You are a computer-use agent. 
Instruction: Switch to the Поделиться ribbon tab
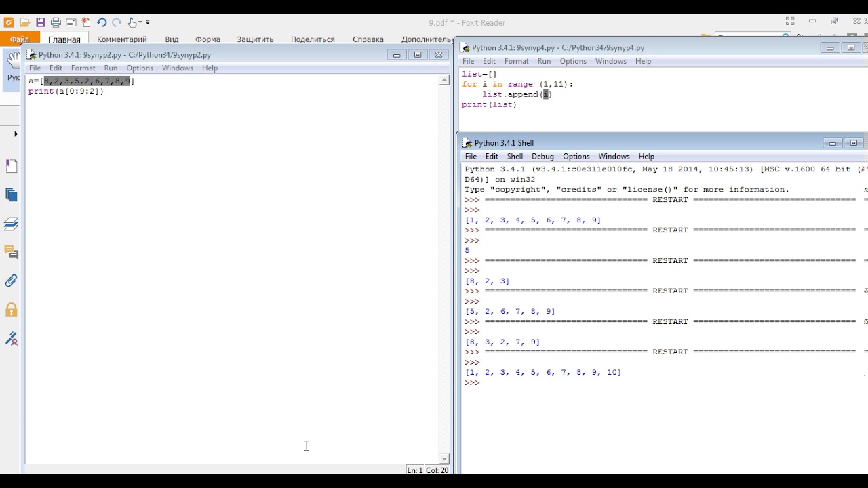[313, 39]
